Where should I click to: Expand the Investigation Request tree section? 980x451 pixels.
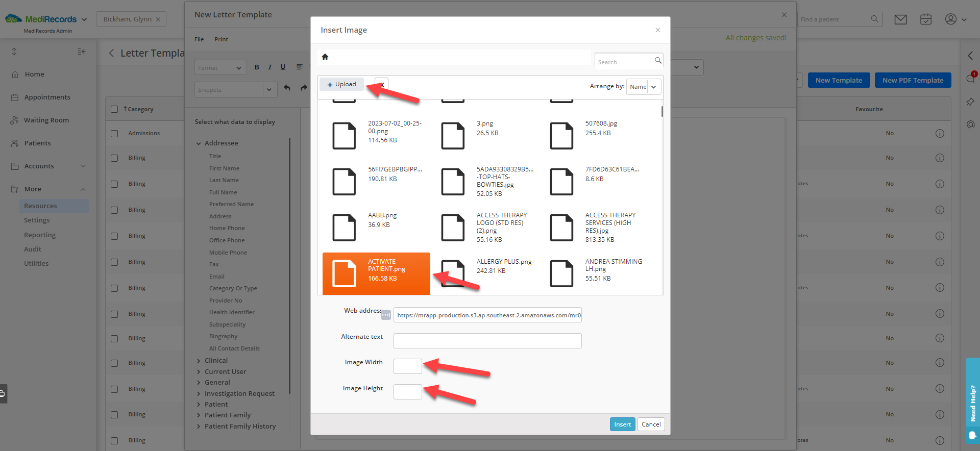tap(199, 394)
